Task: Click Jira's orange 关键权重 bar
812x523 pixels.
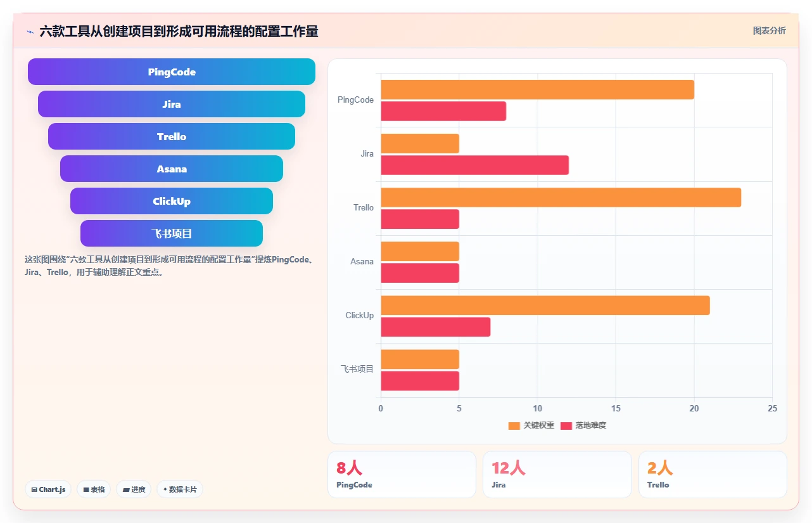Action: click(420, 143)
